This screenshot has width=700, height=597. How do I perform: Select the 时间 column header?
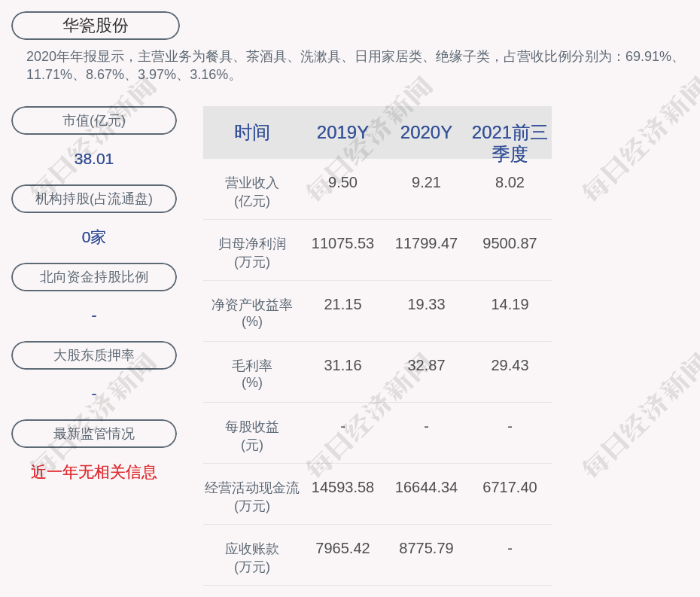(x=251, y=132)
